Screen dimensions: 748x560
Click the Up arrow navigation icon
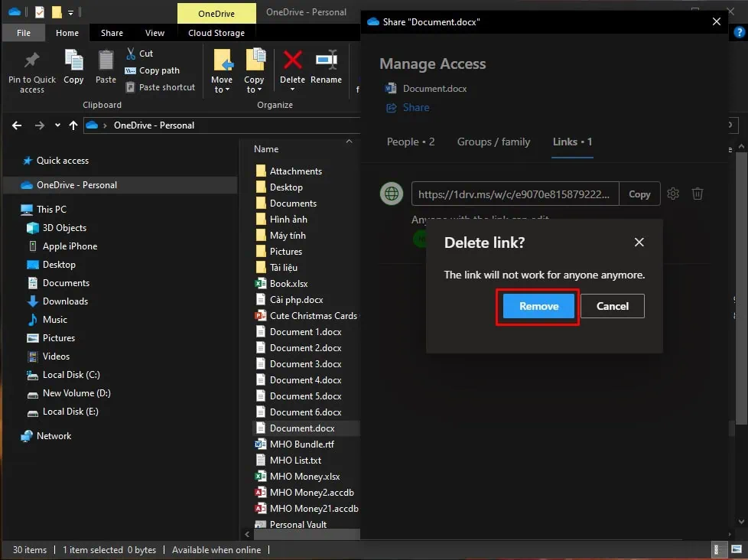point(73,125)
